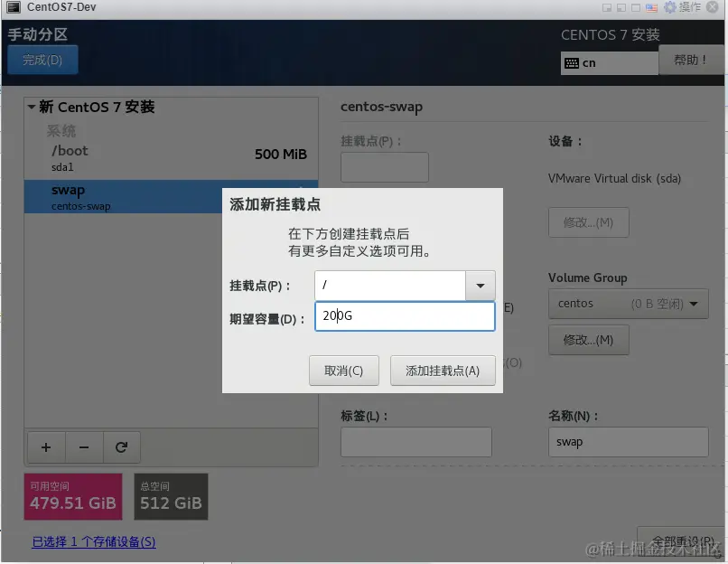Click the 完成(D) button
The height and width of the screenshot is (564, 728).
(x=42, y=60)
